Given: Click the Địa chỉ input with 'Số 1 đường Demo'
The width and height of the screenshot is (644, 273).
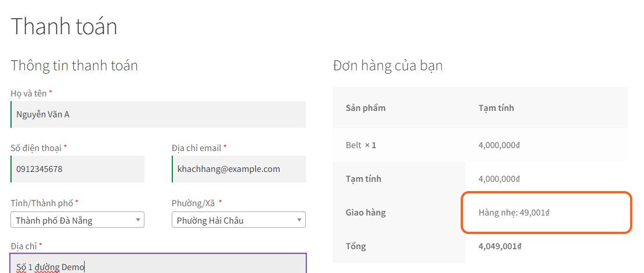Looking at the screenshot, I should pos(158,264).
